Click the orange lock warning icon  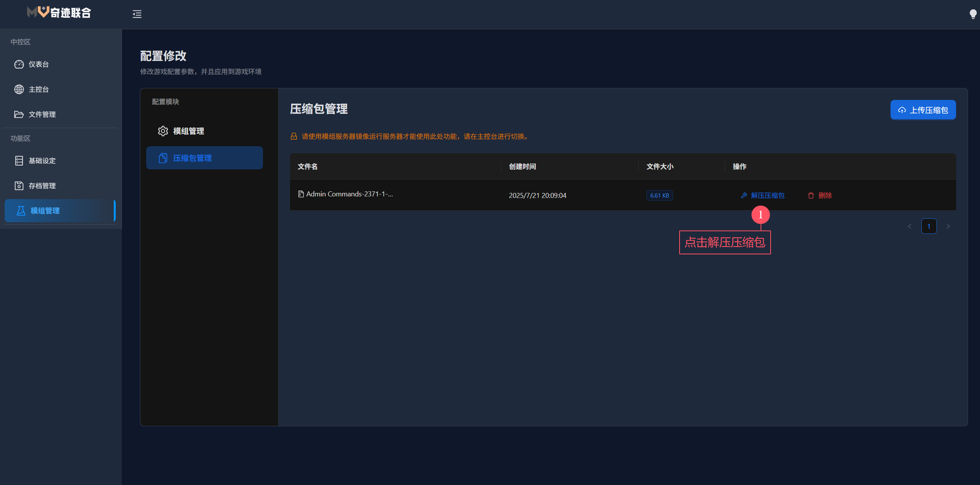[x=294, y=137]
